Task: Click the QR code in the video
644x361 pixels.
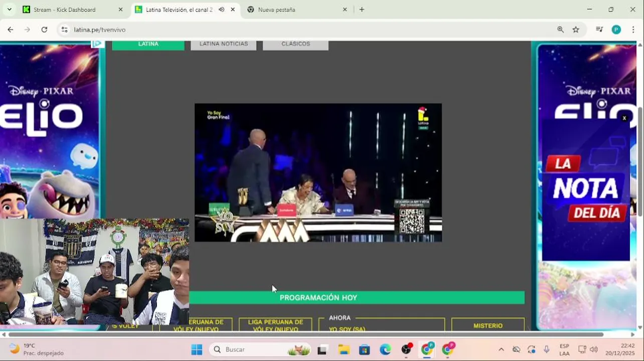Action: coord(412,221)
